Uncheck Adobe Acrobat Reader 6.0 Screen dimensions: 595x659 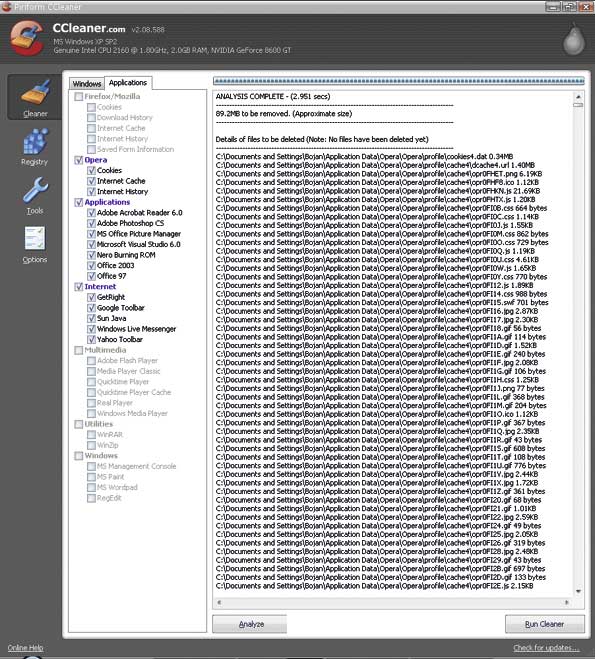tap(91, 213)
